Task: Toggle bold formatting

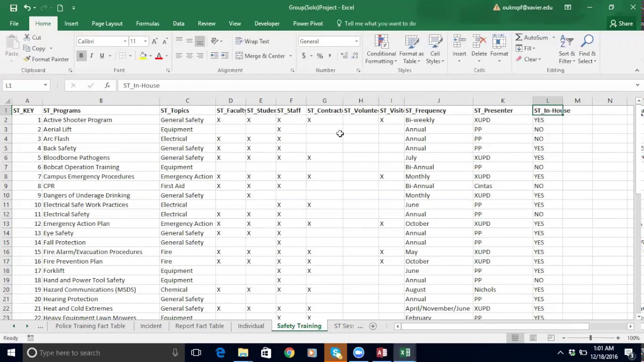Action: coord(81,56)
